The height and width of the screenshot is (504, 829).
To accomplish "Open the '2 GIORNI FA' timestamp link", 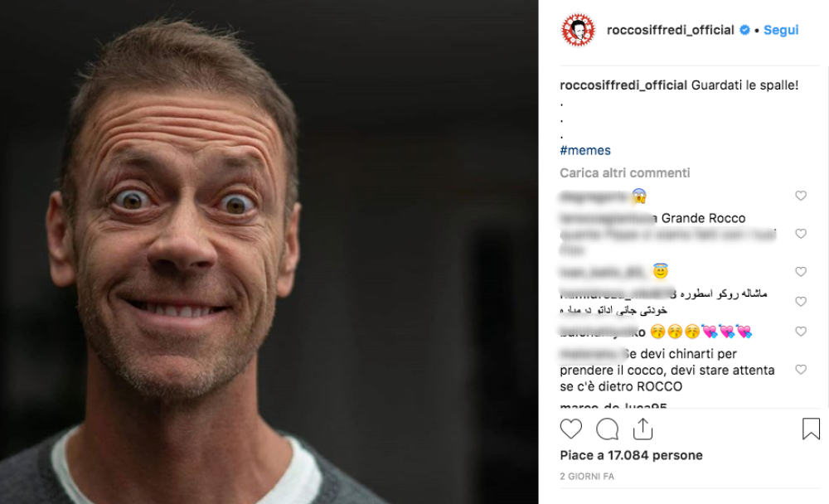I will 587,477.
